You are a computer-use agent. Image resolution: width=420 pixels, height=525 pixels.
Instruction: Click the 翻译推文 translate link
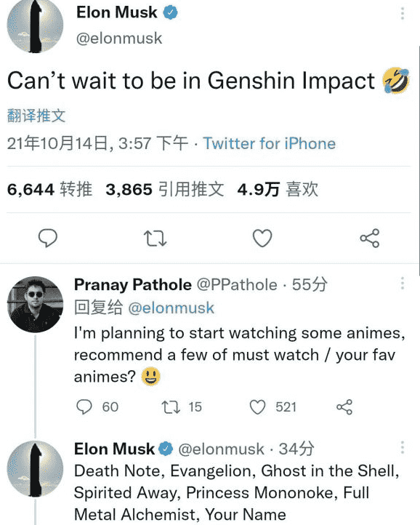(36, 116)
